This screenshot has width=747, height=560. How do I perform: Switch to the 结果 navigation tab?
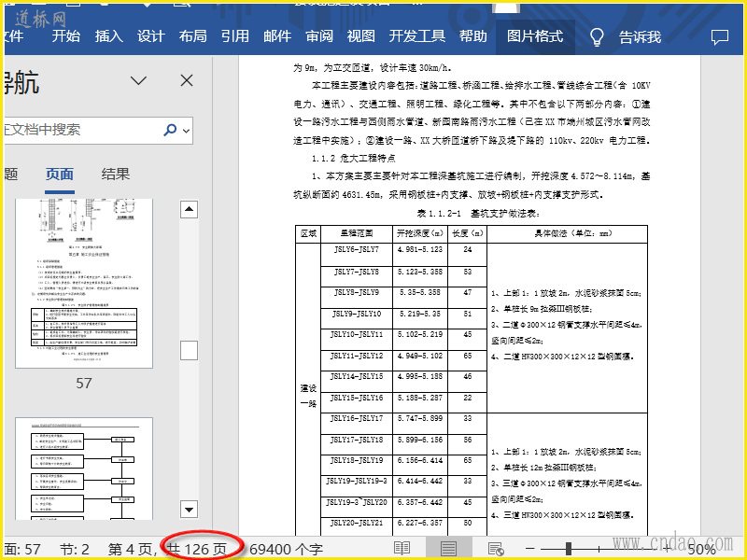(115, 175)
